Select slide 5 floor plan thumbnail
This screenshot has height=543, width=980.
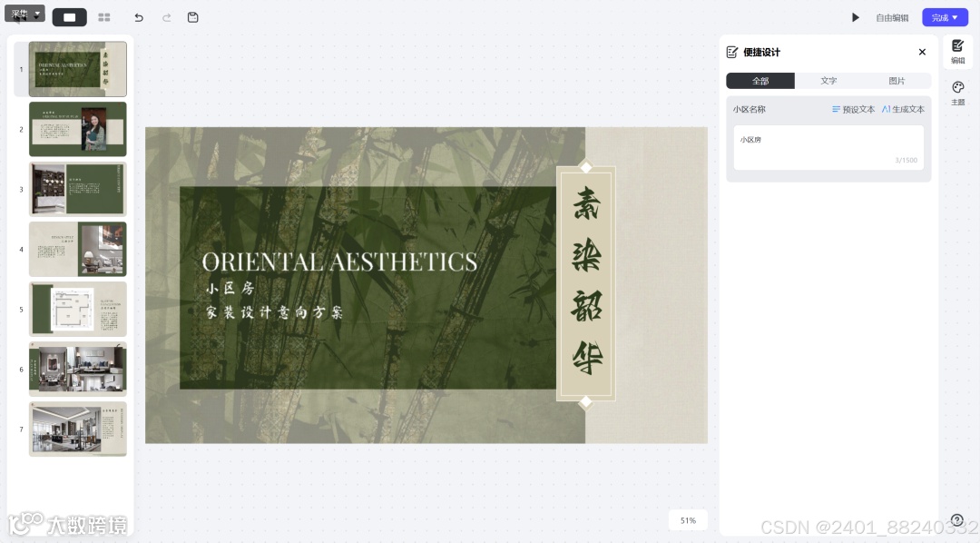coord(77,309)
